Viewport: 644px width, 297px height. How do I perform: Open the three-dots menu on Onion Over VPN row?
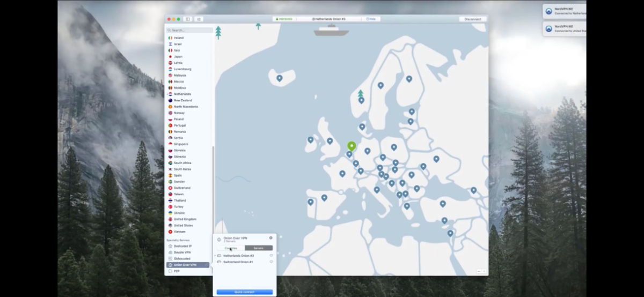tap(206, 265)
